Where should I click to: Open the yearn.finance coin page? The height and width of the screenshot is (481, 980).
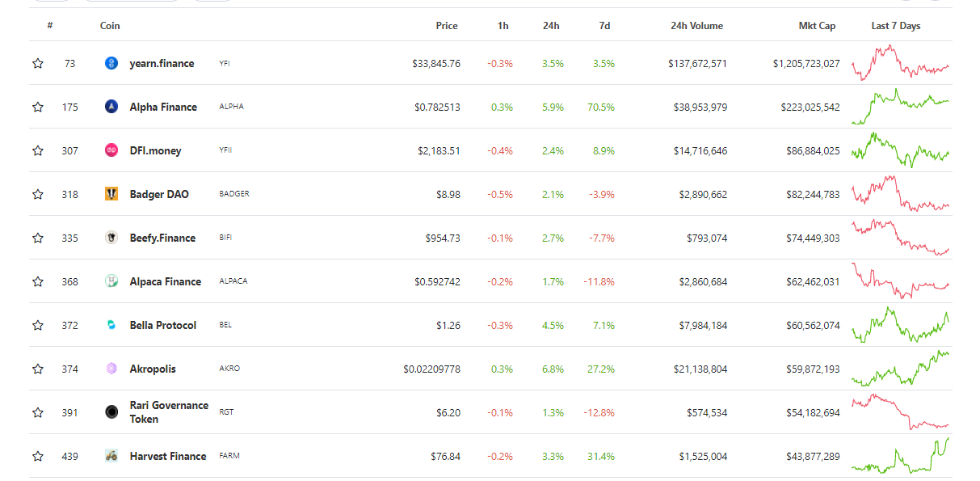(162, 63)
